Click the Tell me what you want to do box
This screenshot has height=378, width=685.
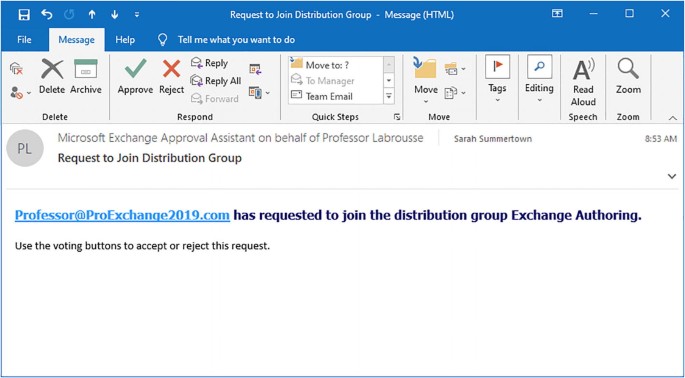click(236, 40)
